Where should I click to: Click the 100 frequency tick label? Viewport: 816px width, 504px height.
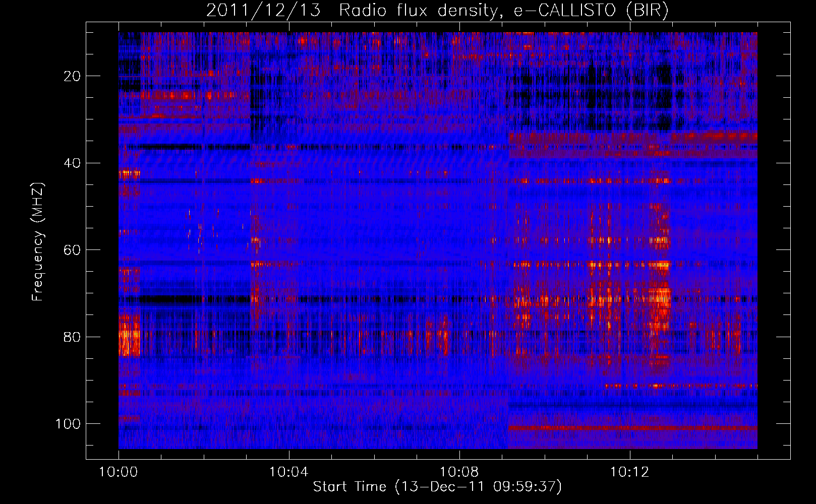point(68,424)
